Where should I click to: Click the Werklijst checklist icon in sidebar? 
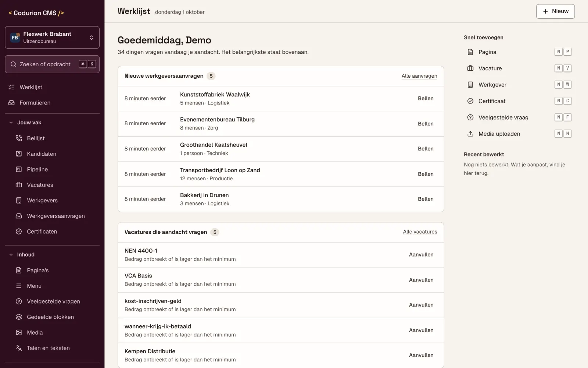click(11, 87)
